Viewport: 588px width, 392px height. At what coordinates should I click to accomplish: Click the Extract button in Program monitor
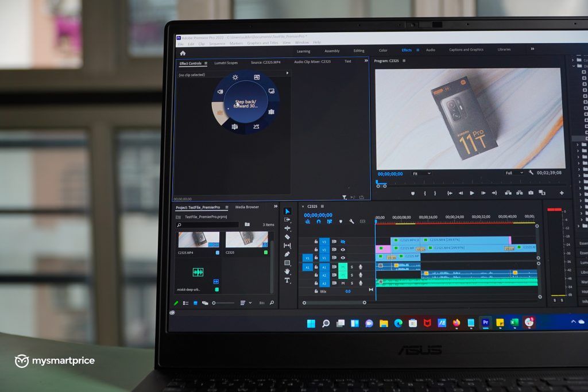[519, 193]
